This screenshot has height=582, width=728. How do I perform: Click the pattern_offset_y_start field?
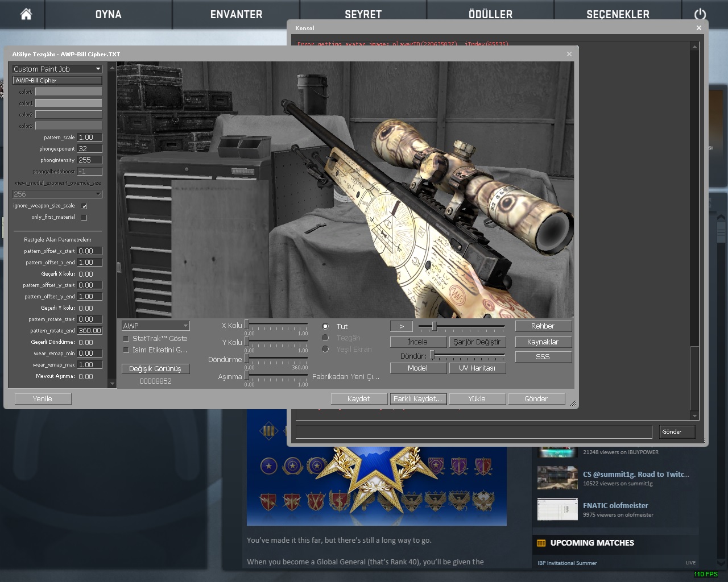tap(90, 285)
